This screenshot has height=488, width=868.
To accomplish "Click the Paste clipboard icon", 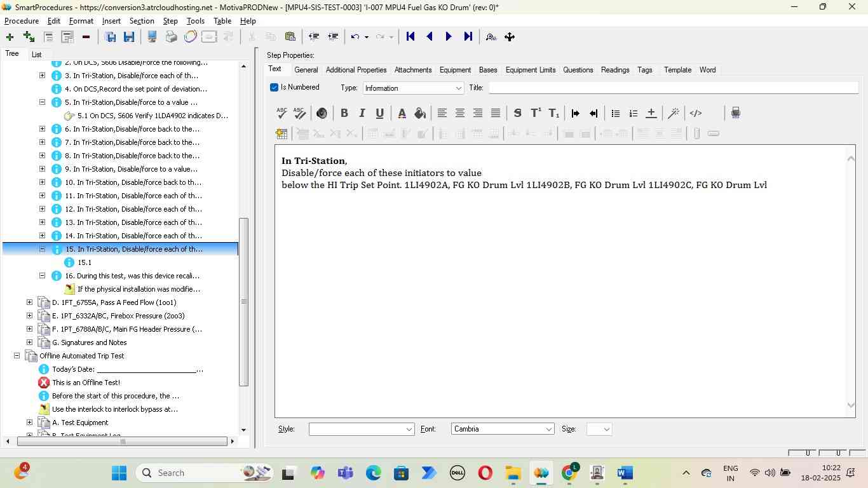I will (290, 37).
